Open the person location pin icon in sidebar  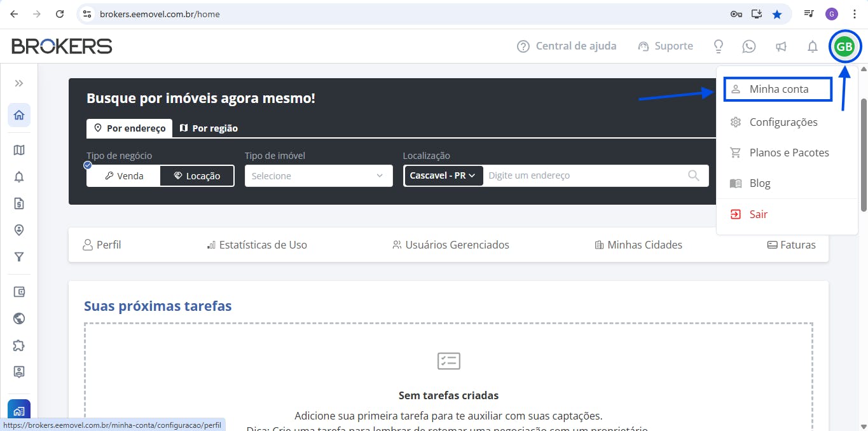point(19,230)
